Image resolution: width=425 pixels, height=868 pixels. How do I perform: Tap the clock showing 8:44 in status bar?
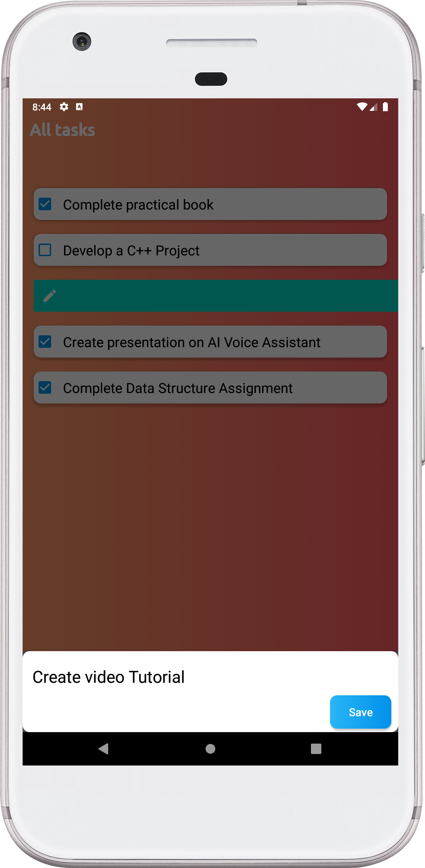[x=42, y=107]
